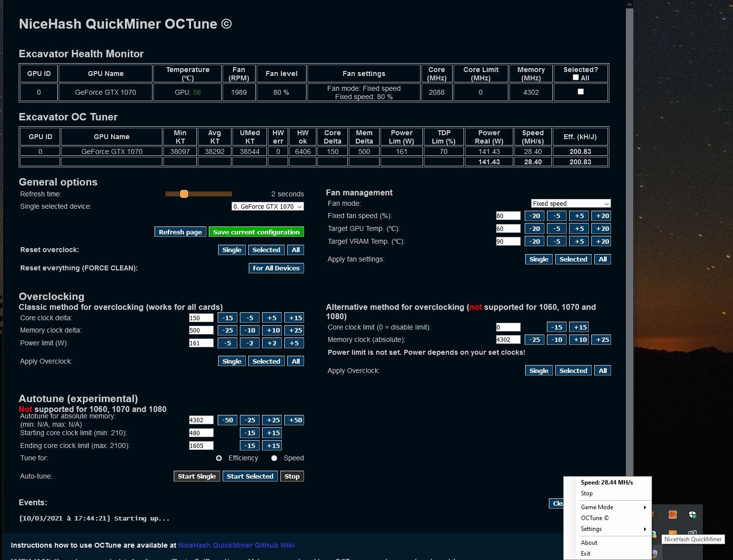The width and height of the screenshot is (733, 560).
Task: Click the For All Devices reset button
Action: point(276,268)
